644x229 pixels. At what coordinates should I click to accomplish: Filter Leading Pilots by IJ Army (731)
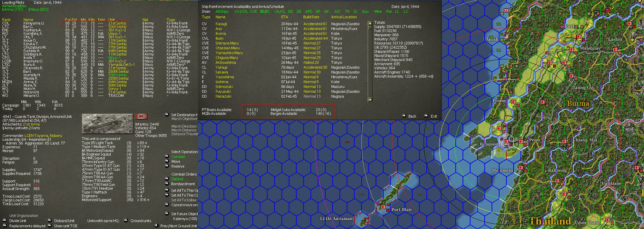click(12, 9)
